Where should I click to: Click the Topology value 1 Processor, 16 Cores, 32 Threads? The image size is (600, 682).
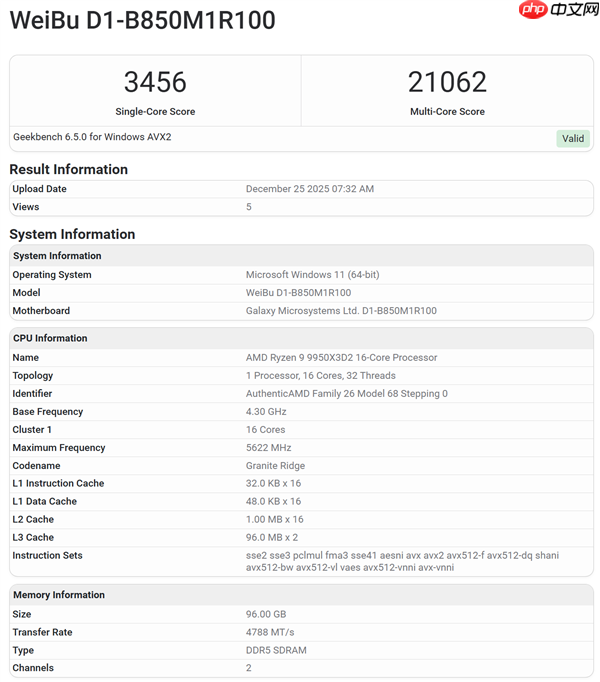click(321, 375)
